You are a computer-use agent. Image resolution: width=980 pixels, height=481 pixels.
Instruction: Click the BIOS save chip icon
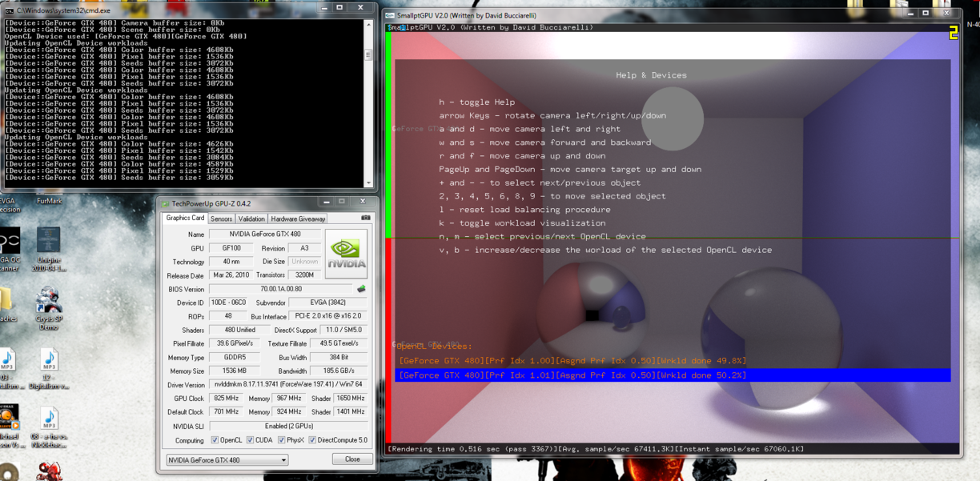pos(361,290)
